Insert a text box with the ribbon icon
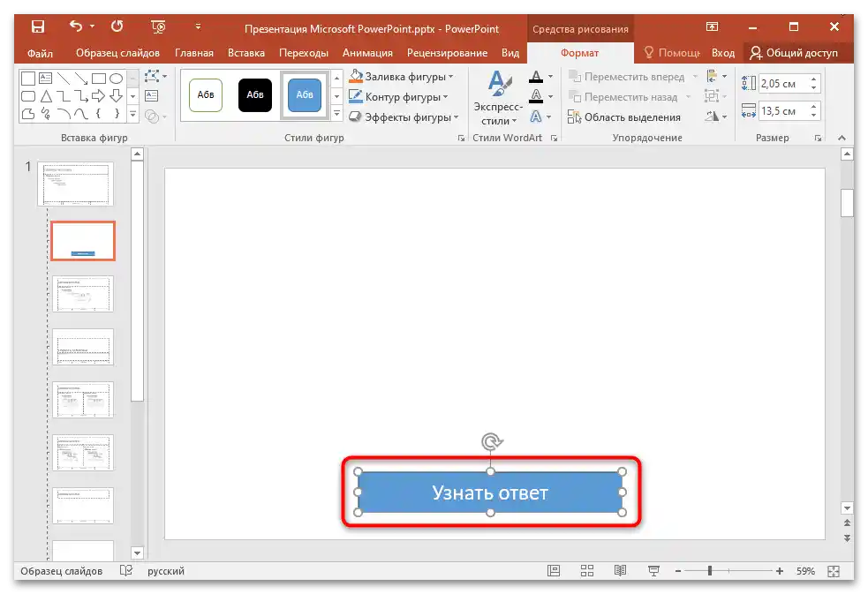This screenshot has height=594, width=868. coord(152,95)
